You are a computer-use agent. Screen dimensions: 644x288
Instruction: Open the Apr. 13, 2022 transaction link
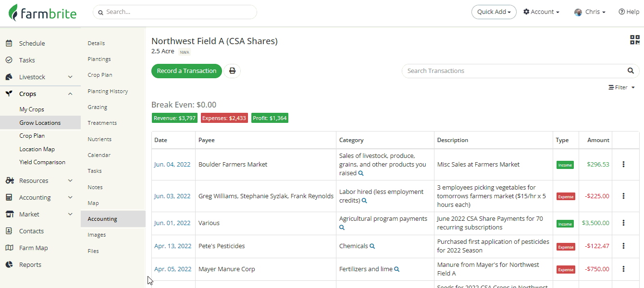pos(173,246)
